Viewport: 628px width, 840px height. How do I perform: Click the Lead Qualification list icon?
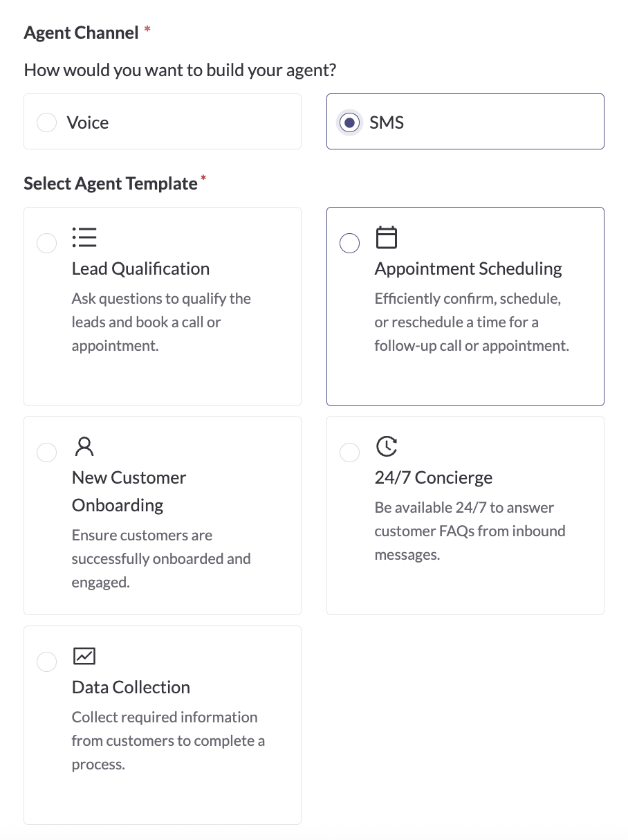pyautogui.click(x=84, y=237)
